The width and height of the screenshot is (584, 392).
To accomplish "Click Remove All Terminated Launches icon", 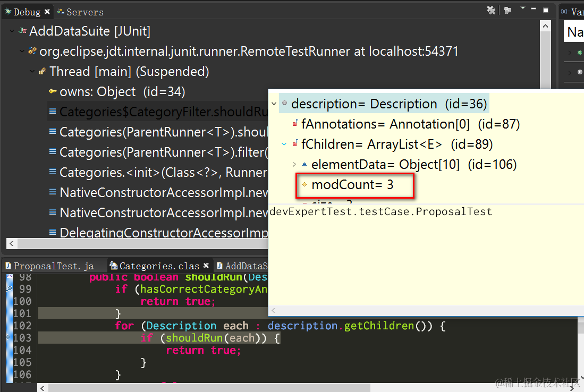I will click(x=491, y=10).
